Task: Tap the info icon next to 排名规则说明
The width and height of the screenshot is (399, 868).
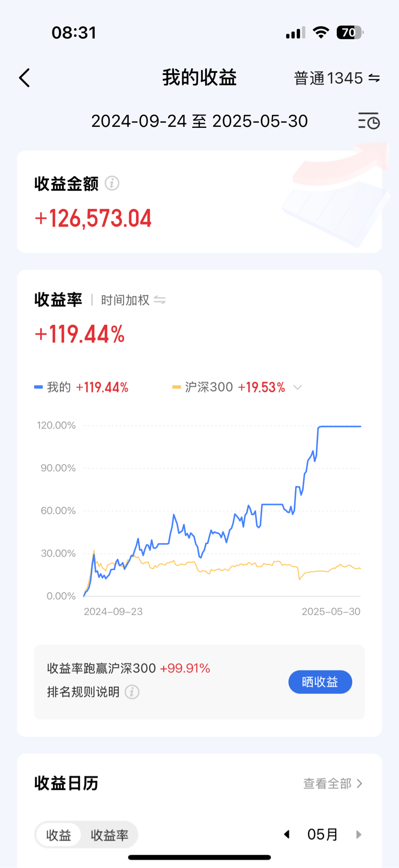Action: click(132, 692)
